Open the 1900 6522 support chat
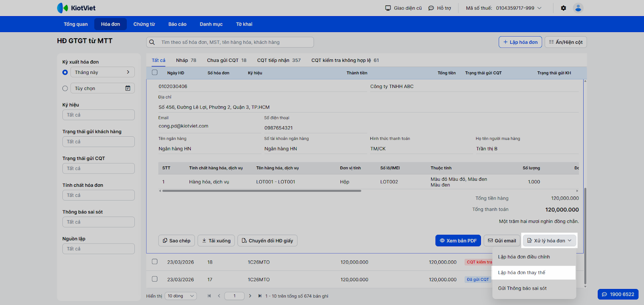This screenshot has width=644, height=305. [618, 294]
